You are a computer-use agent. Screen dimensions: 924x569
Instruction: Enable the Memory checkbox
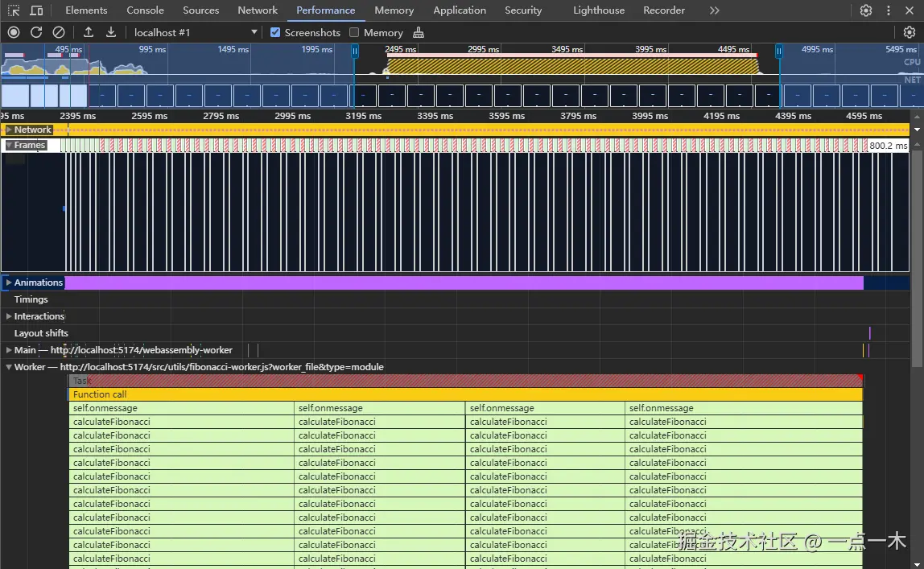pos(354,32)
